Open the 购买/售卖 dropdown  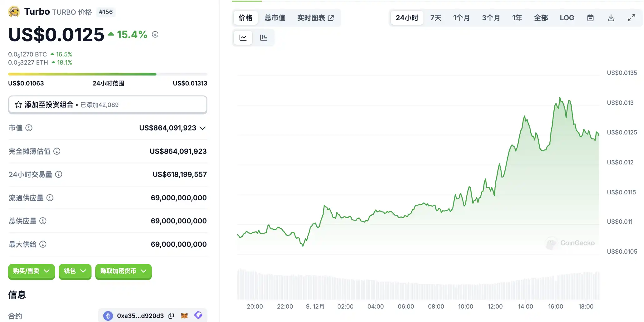point(31,271)
